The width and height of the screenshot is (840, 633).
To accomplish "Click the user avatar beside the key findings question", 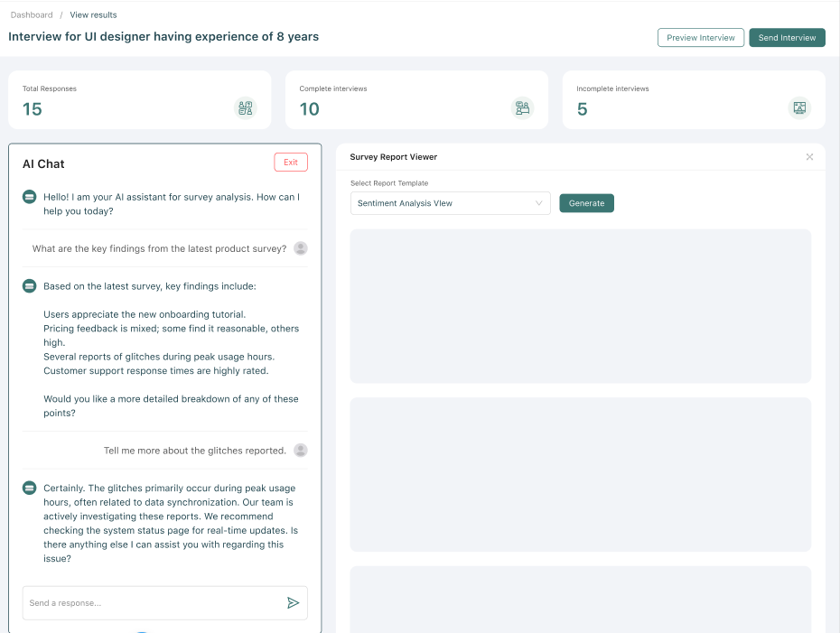I will pyautogui.click(x=300, y=248).
